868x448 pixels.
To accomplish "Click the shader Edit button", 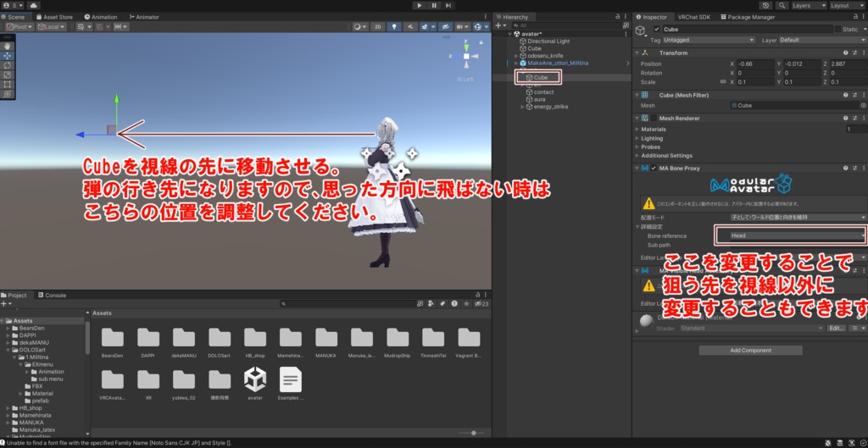I will [835, 328].
